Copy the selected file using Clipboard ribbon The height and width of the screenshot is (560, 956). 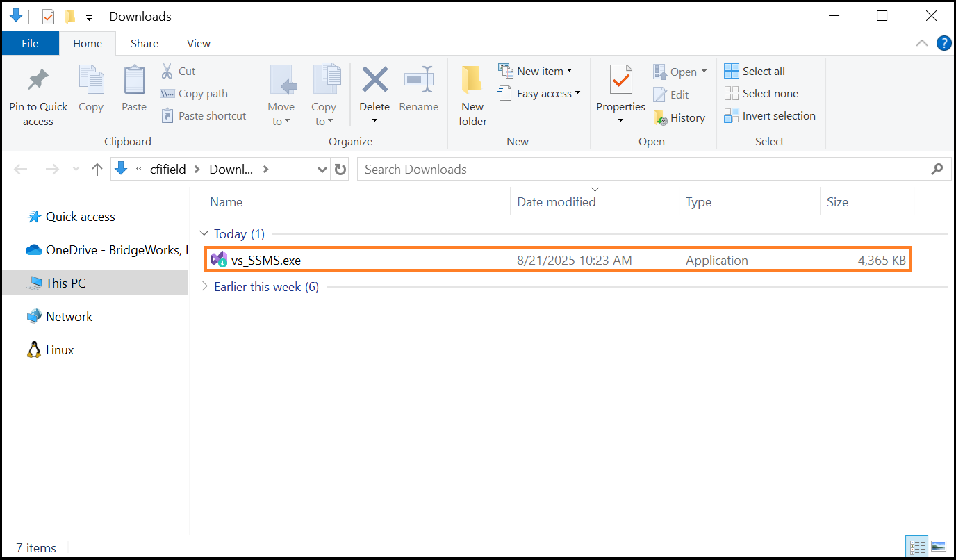(91, 90)
